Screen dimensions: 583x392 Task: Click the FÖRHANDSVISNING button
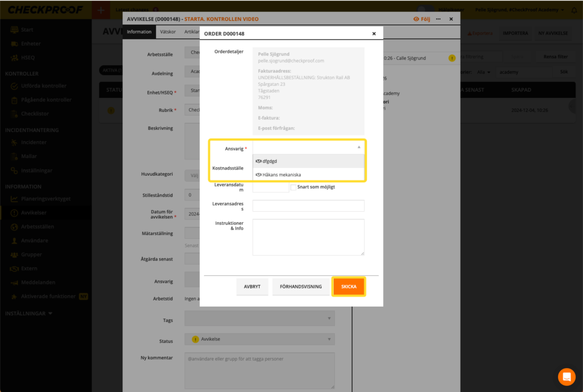point(301,287)
